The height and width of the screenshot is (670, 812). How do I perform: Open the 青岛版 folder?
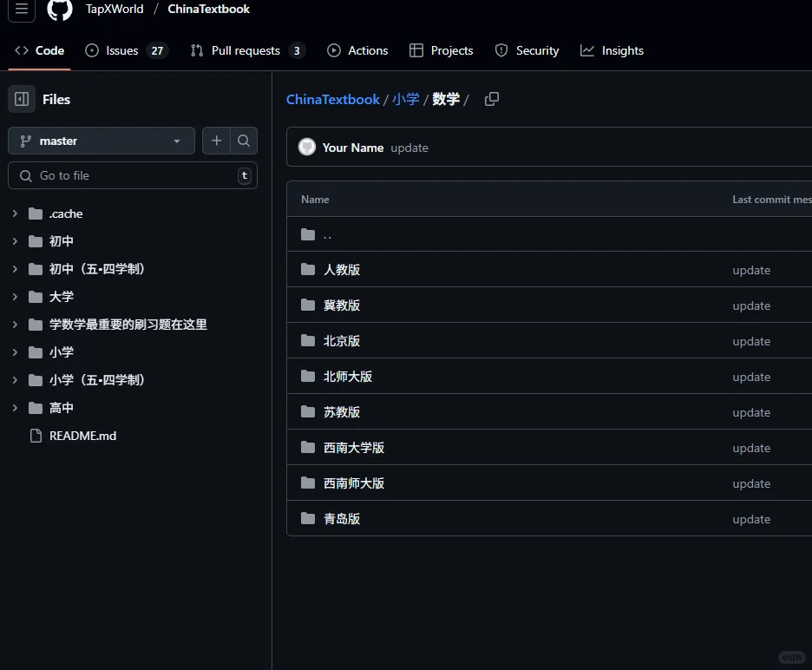342,519
